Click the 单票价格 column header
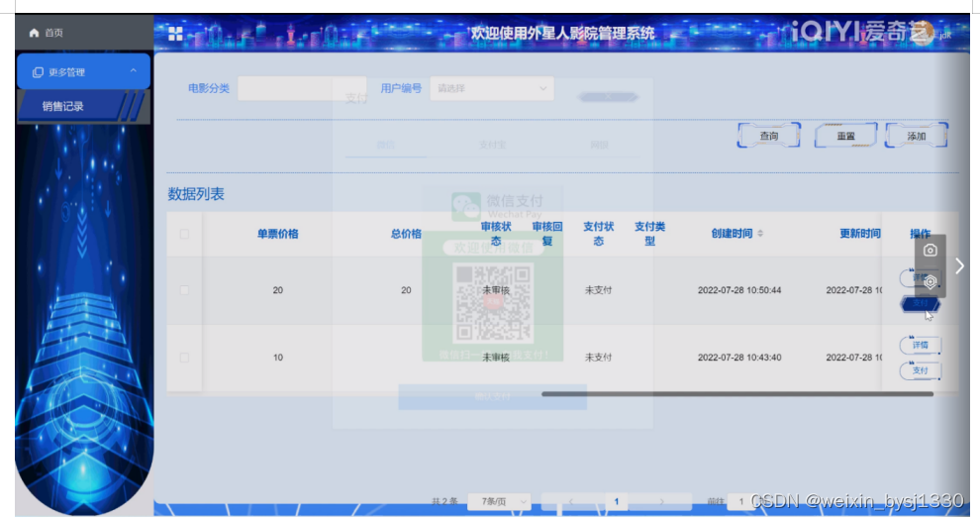This screenshot has height=521, width=980. tap(277, 234)
